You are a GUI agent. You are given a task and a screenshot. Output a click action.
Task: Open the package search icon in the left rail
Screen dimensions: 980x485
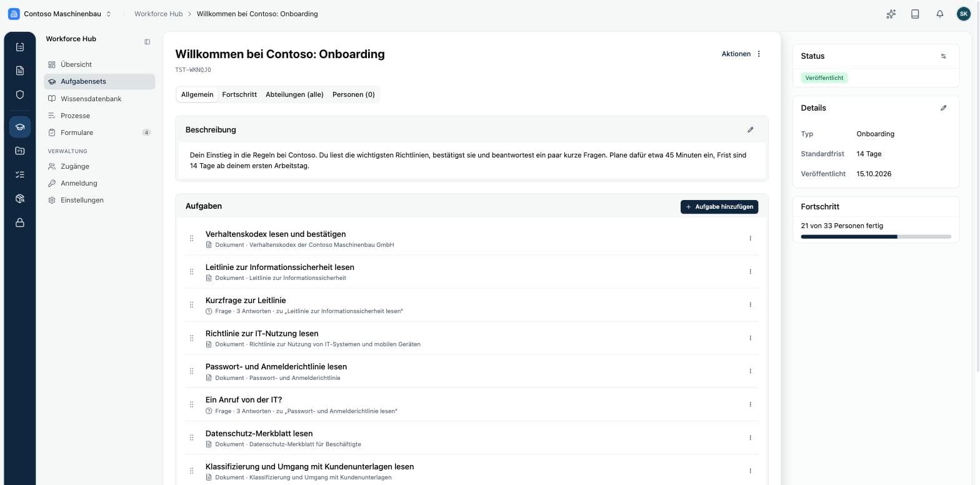(x=20, y=199)
